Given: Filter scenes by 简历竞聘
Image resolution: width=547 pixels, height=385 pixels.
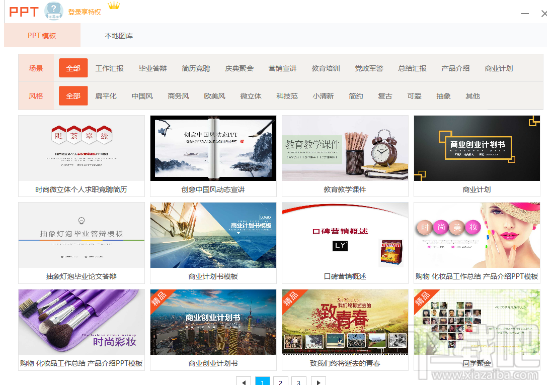Looking at the screenshot, I should tap(196, 68).
